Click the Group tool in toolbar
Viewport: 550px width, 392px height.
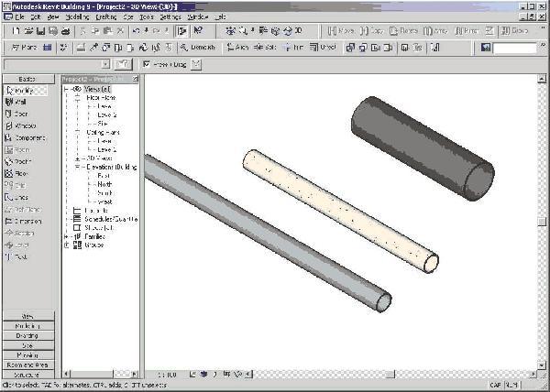pos(514,31)
